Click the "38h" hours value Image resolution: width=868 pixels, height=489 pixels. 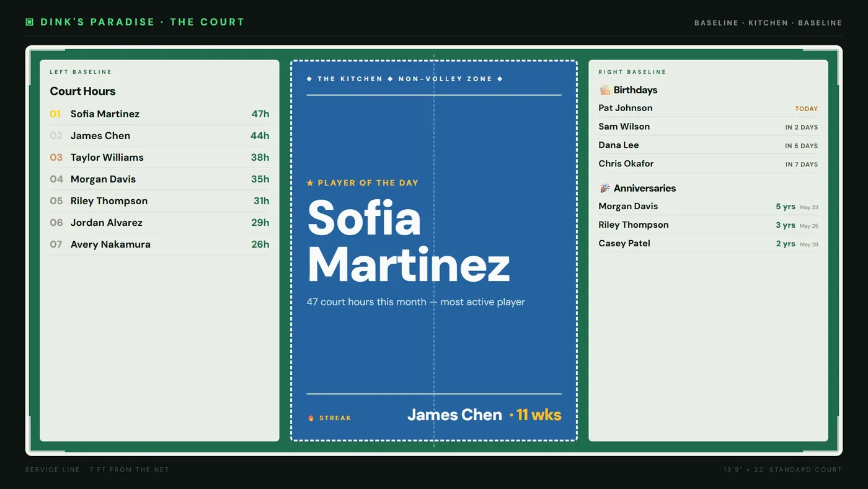pos(260,158)
